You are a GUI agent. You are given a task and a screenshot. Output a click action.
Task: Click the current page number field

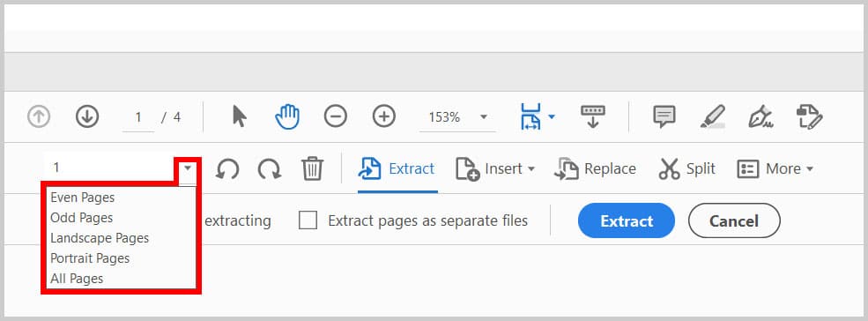coord(138,117)
